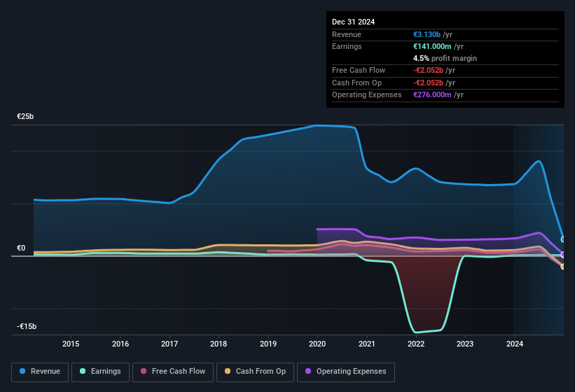Click the €3.130b revenue value
Image resolution: width=575 pixels, height=392 pixels.
(427, 34)
